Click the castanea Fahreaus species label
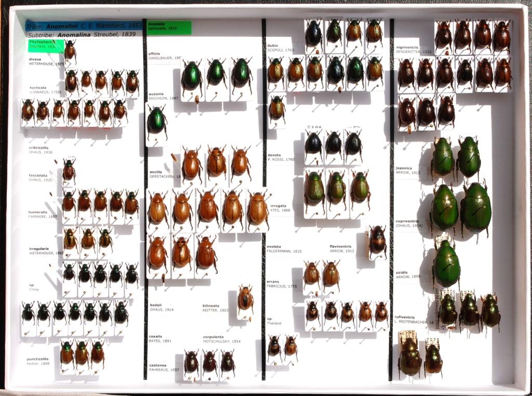The image size is (532, 396). pos(164,367)
